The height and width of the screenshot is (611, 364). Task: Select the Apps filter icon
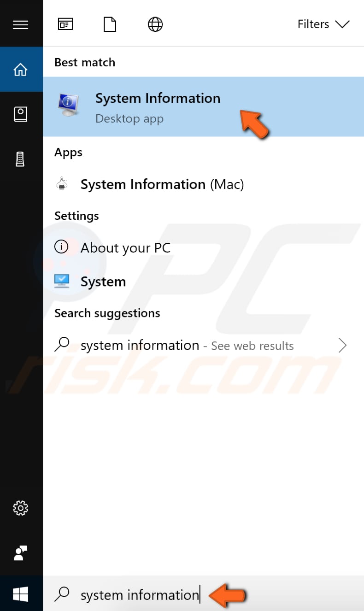coord(65,24)
